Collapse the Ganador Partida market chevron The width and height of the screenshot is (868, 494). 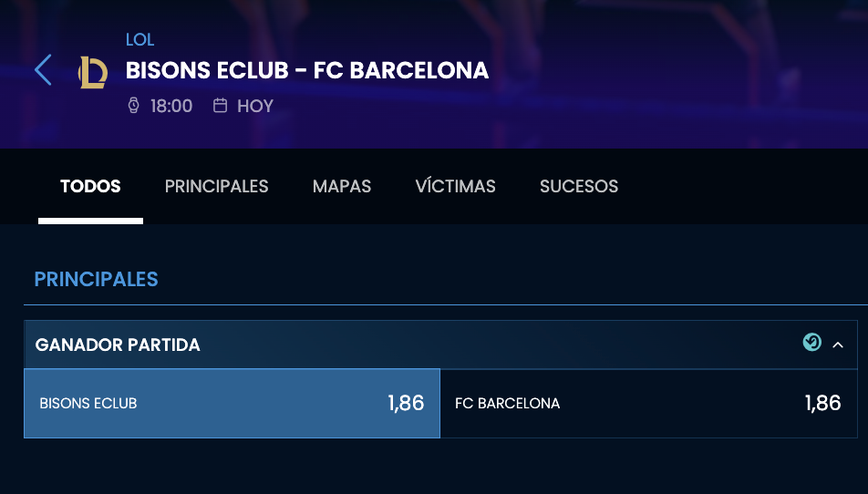[839, 345]
